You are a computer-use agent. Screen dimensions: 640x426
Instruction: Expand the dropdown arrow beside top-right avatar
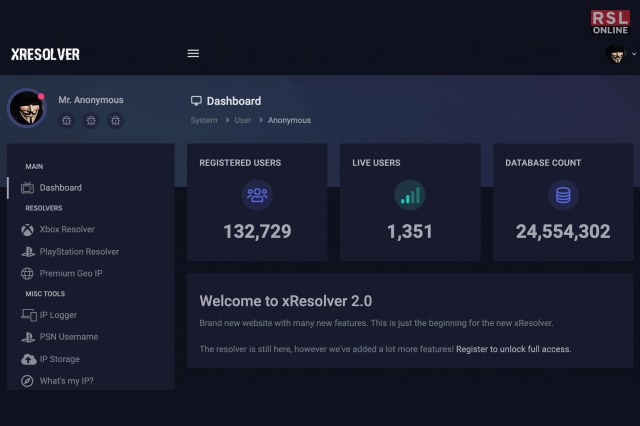(634, 54)
